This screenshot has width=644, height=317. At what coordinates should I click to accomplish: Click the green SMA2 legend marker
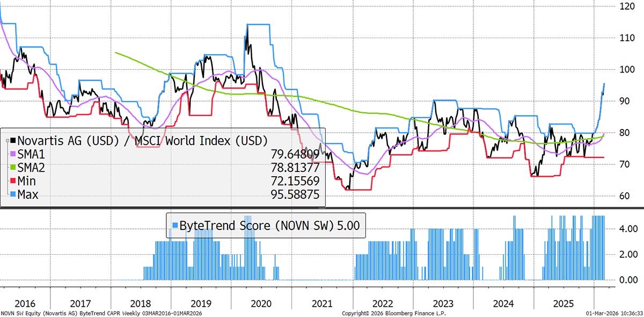(x=13, y=168)
